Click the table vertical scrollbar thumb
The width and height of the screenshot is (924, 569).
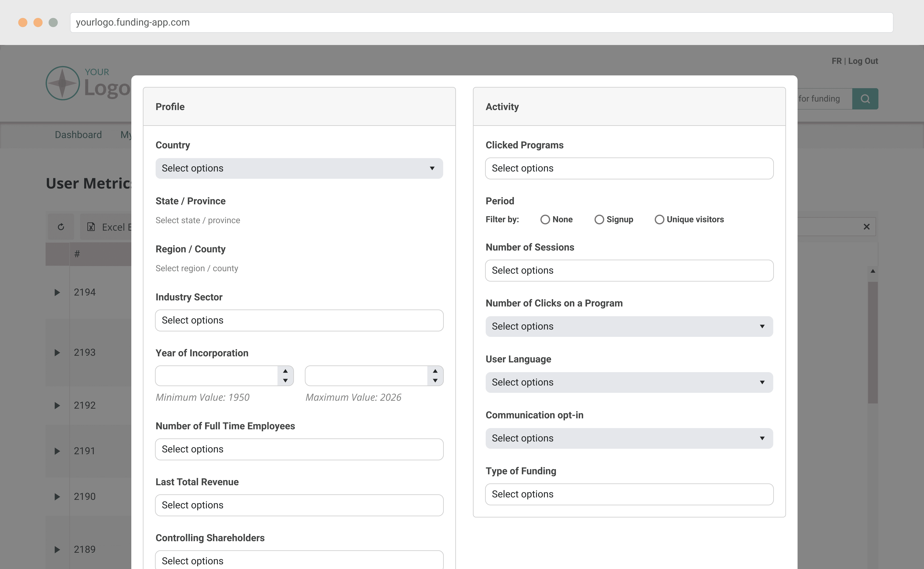873,342
